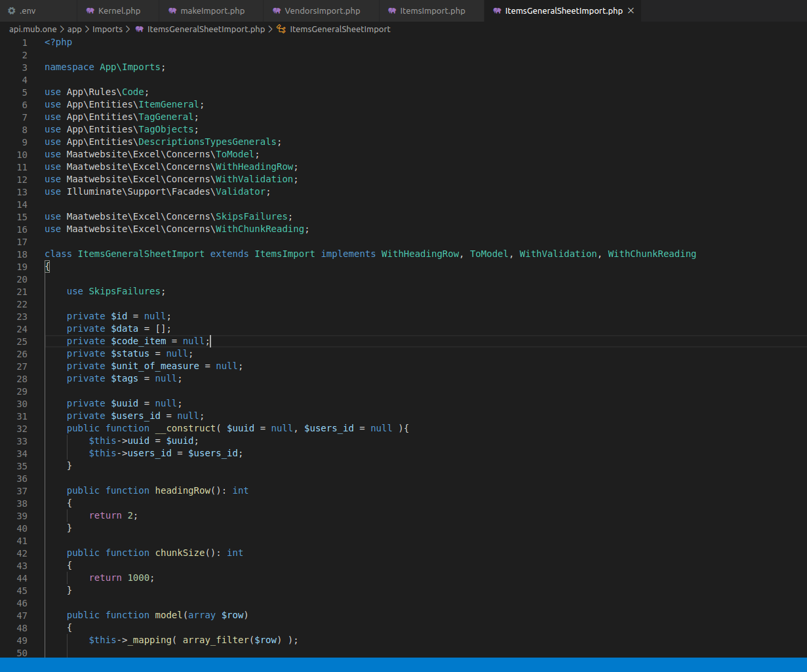Click the class symbol icon beside ItemsGeneralSheetImport

[x=280, y=29]
